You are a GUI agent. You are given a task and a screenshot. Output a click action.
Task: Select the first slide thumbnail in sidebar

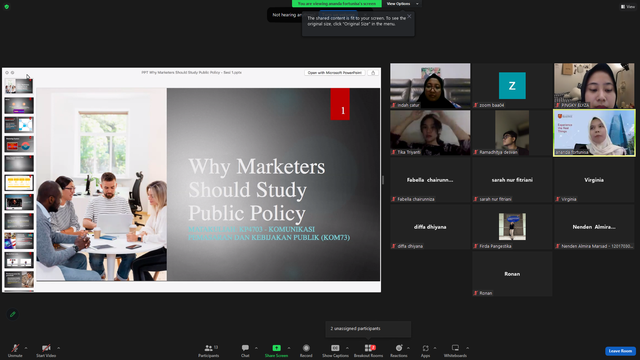click(19, 86)
